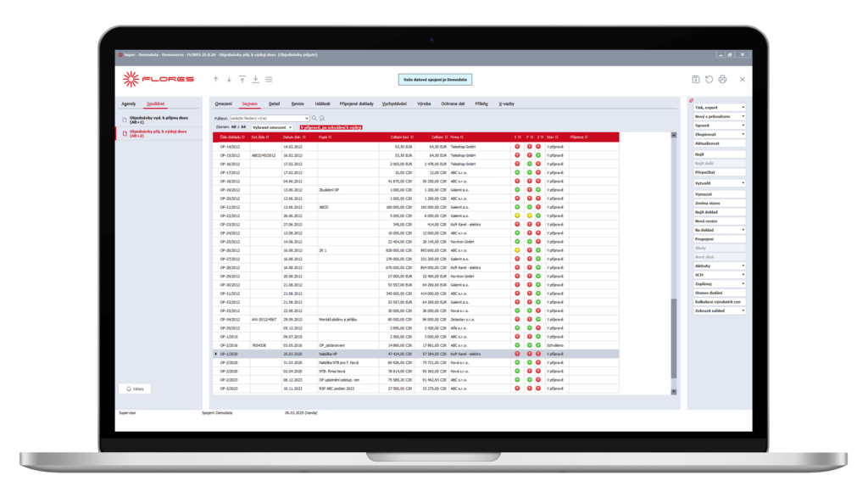Jump to the first record icon

[x=242, y=79]
